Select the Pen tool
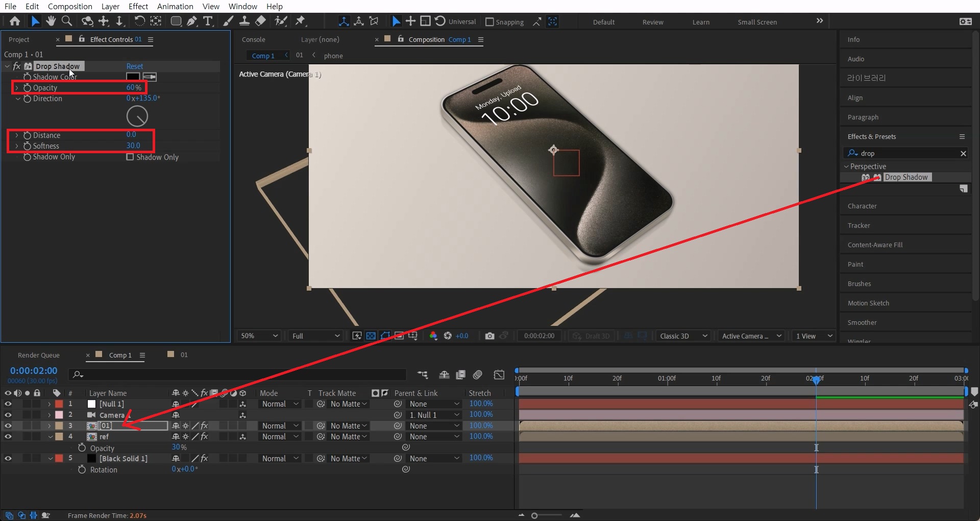The width and height of the screenshot is (980, 521). click(x=192, y=21)
